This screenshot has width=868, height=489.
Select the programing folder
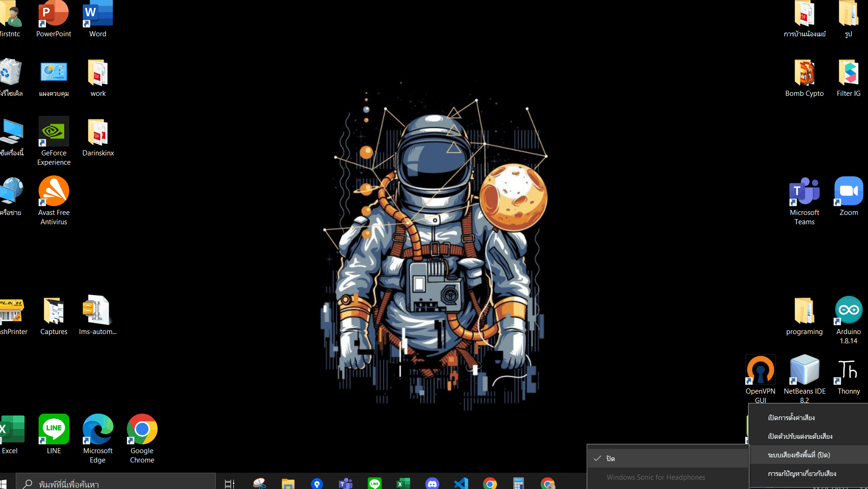click(804, 316)
